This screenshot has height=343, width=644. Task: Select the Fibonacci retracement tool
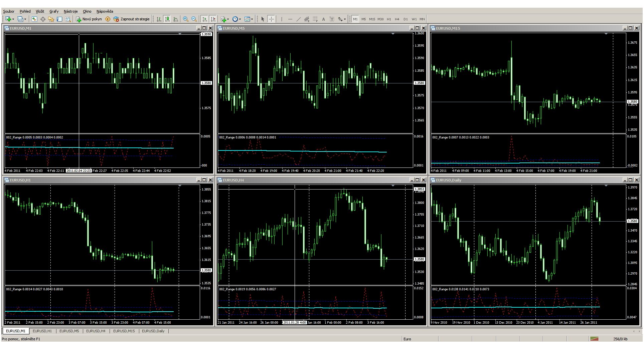315,19
